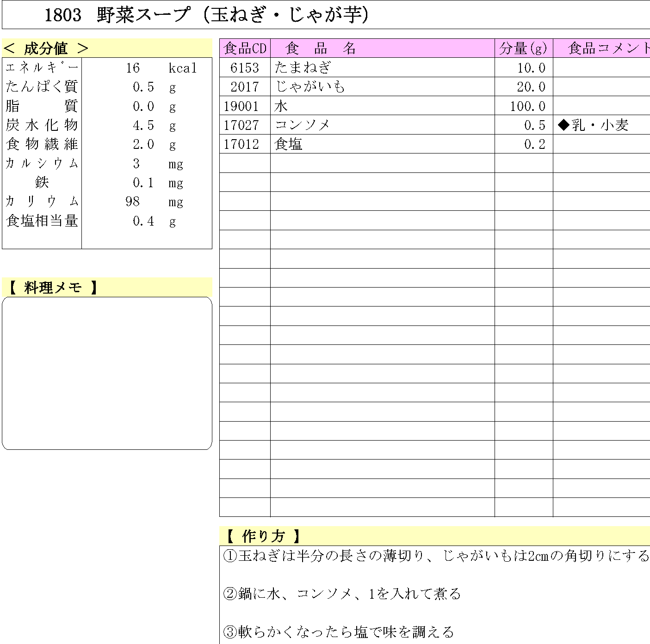Click the 作り方 section header
650x644 pixels.
[263, 536]
